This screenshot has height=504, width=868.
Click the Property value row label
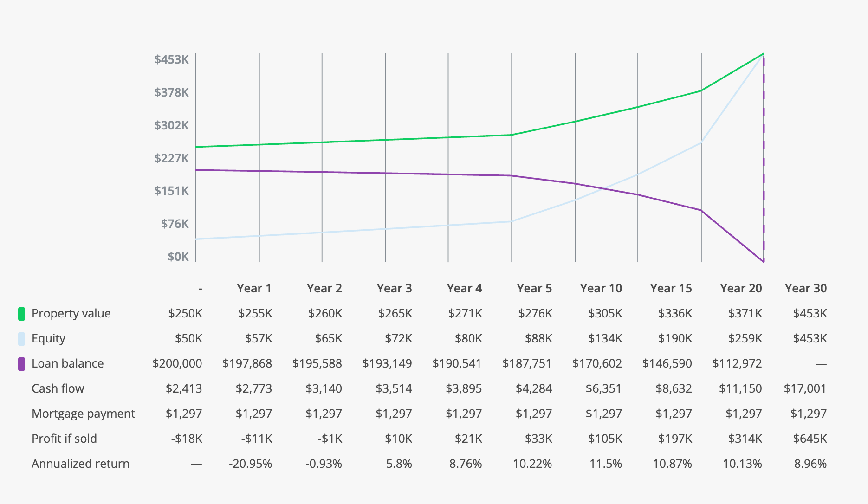click(x=71, y=313)
